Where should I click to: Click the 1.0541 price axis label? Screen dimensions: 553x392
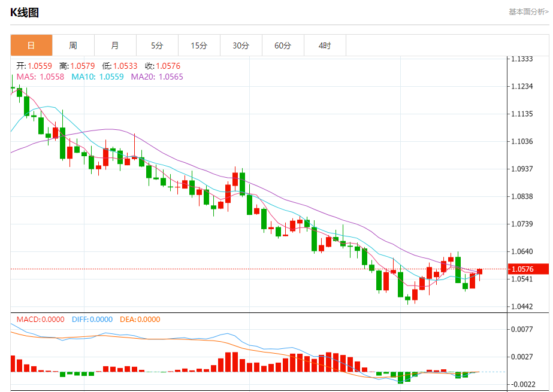click(522, 279)
